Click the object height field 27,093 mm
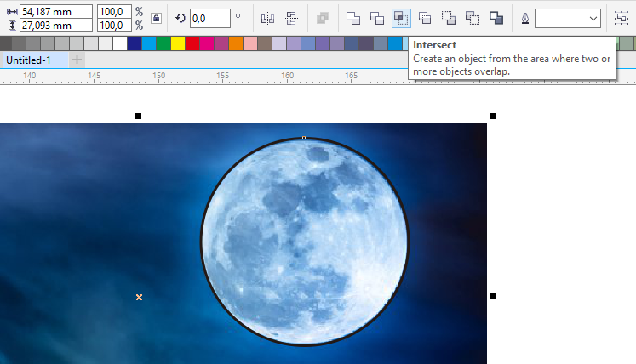636x364 pixels. (56, 26)
